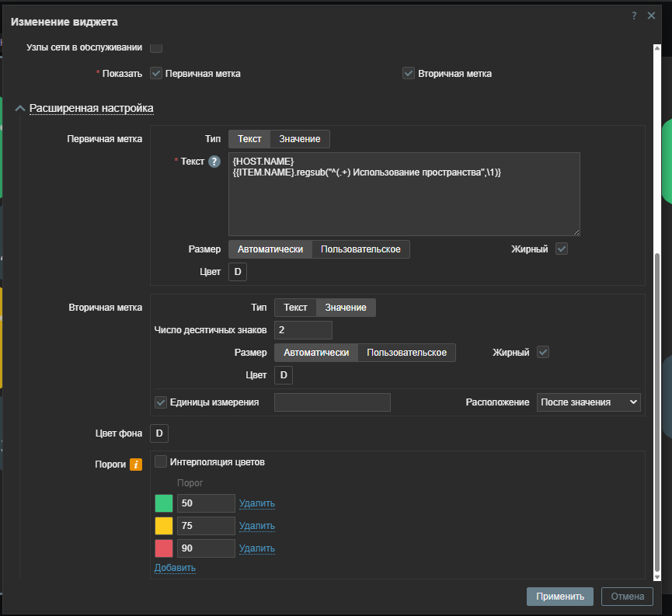The height and width of the screenshot is (616, 672).
Task: Click the Пороги info icon
Action: [136, 465]
